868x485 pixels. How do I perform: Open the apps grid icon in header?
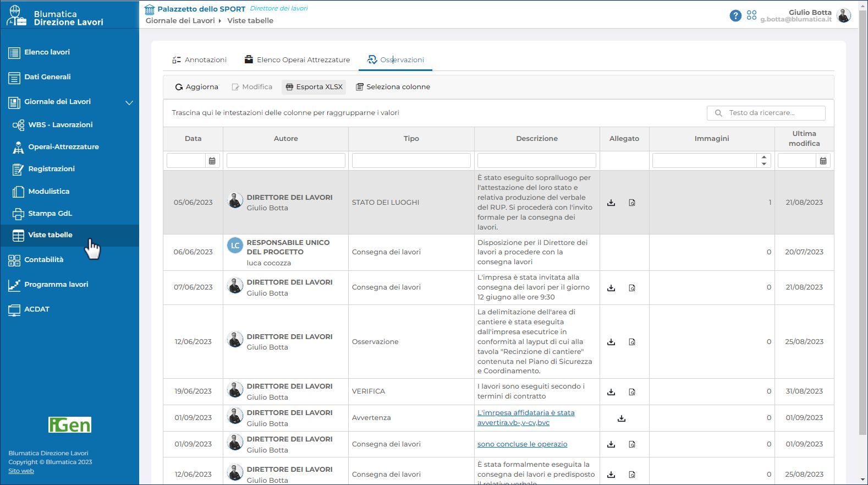751,15
